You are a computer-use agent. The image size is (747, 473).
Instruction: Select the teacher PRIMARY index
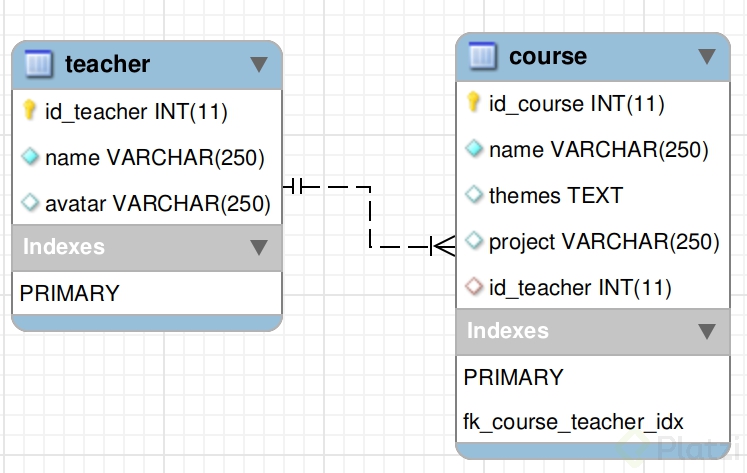click(x=70, y=293)
